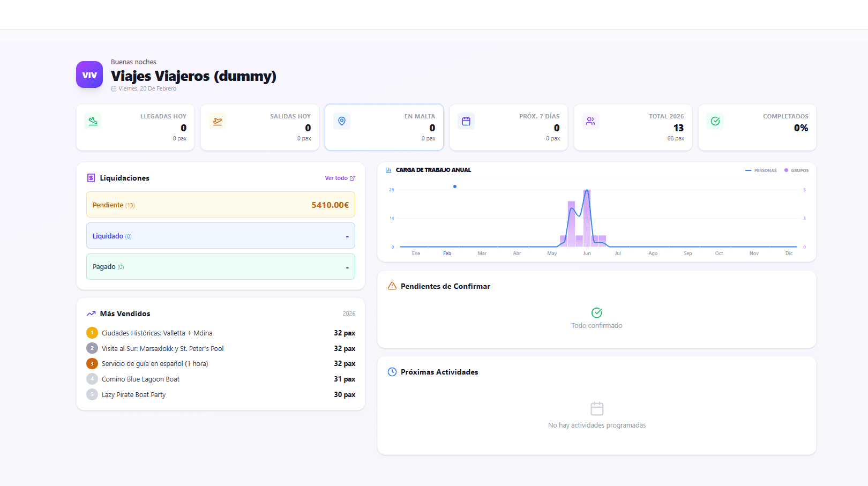Select the Feb month label on chart

pyautogui.click(x=447, y=253)
